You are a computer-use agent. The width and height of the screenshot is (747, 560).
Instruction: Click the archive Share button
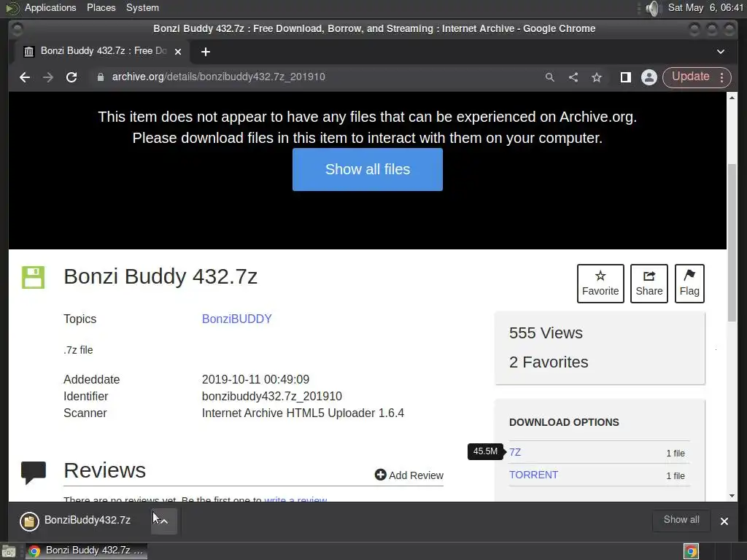pyautogui.click(x=649, y=284)
